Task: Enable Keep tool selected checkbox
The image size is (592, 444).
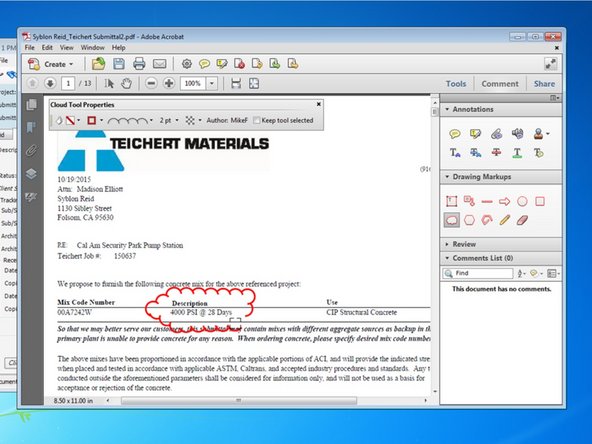Action: tap(257, 120)
